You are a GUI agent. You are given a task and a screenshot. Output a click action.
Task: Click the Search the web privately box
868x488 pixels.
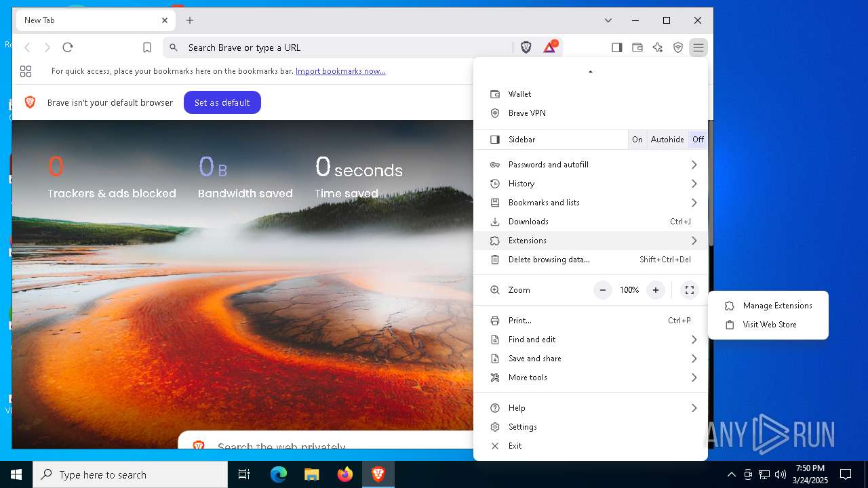click(x=325, y=441)
